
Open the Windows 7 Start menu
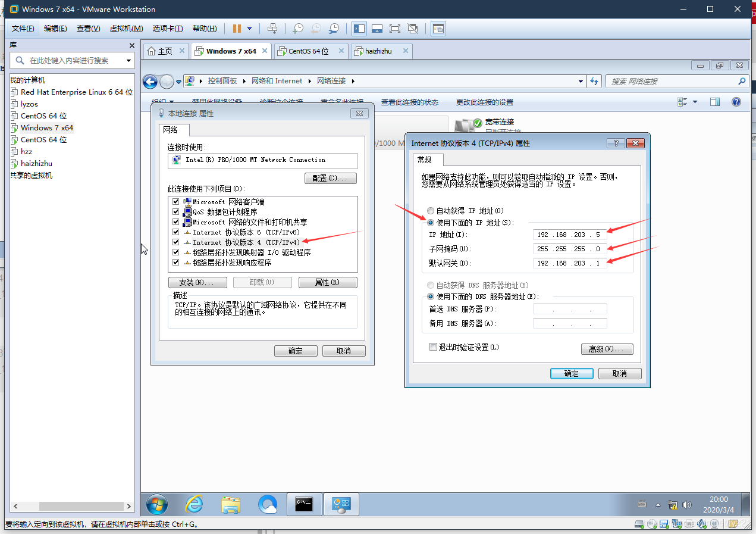click(157, 505)
